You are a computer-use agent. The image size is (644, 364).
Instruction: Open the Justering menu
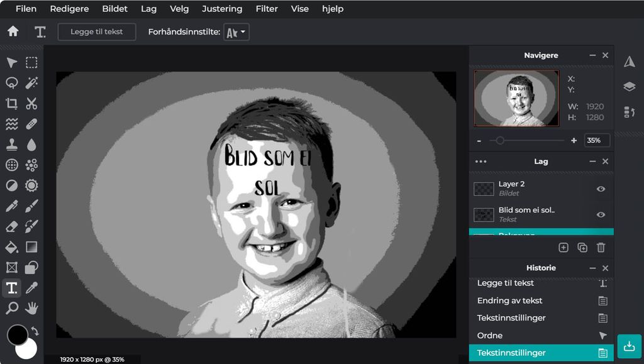(x=221, y=9)
